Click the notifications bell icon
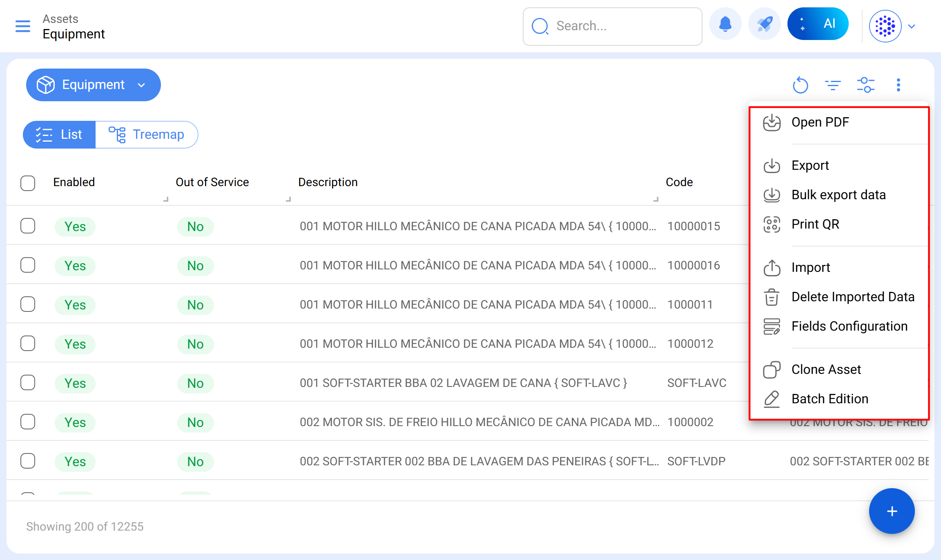This screenshot has height=560, width=941. [x=725, y=24]
